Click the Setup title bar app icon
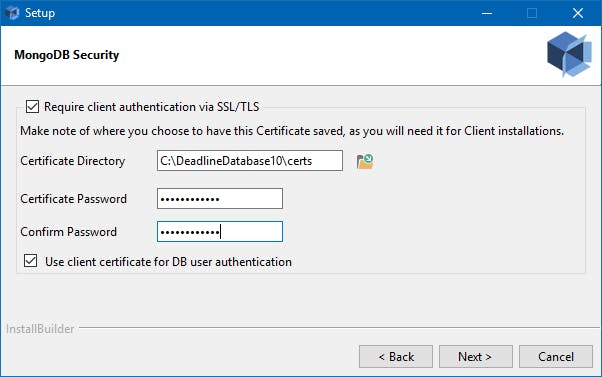This screenshot has width=602, height=377. point(12,13)
